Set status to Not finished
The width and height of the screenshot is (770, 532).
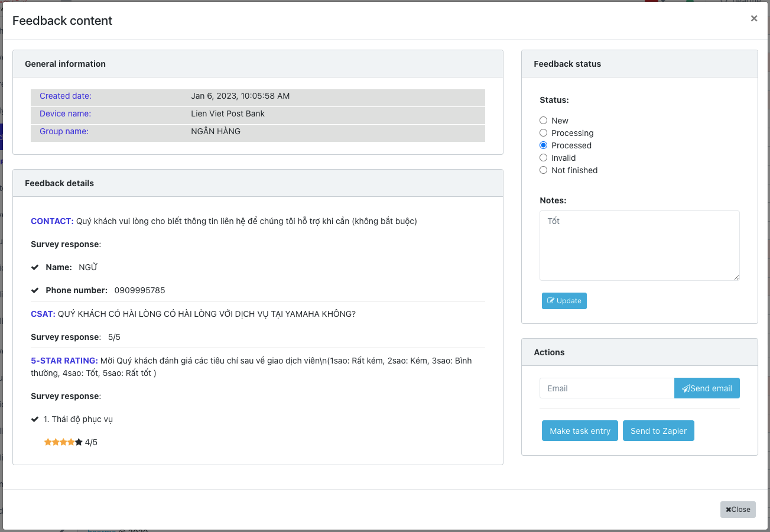pyautogui.click(x=544, y=170)
